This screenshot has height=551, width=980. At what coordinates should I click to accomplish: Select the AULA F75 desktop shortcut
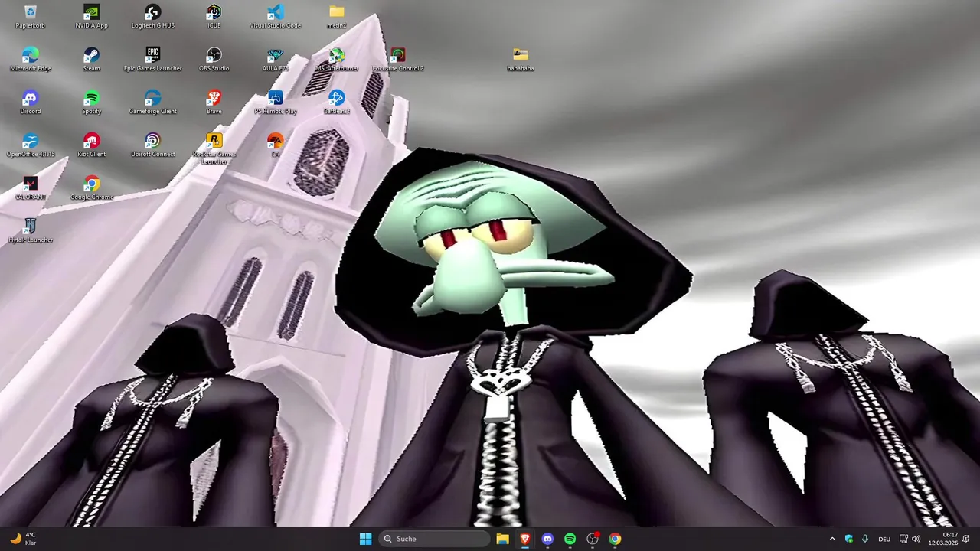[x=275, y=60]
